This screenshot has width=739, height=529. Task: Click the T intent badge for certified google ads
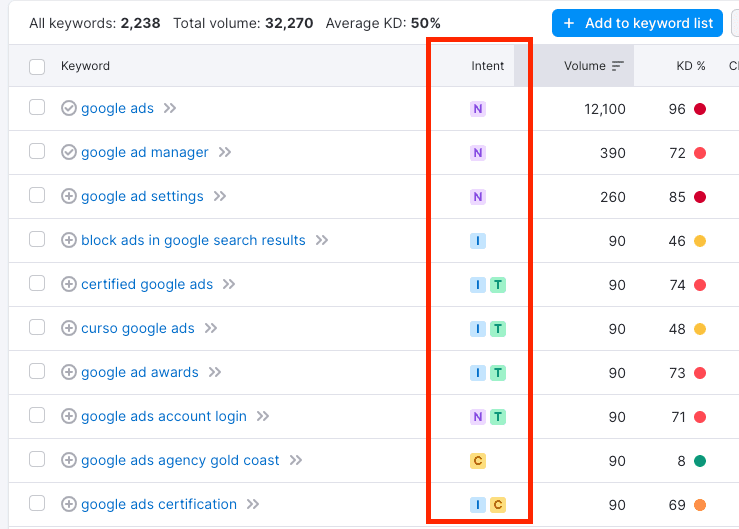pyautogui.click(x=498, y=285)
